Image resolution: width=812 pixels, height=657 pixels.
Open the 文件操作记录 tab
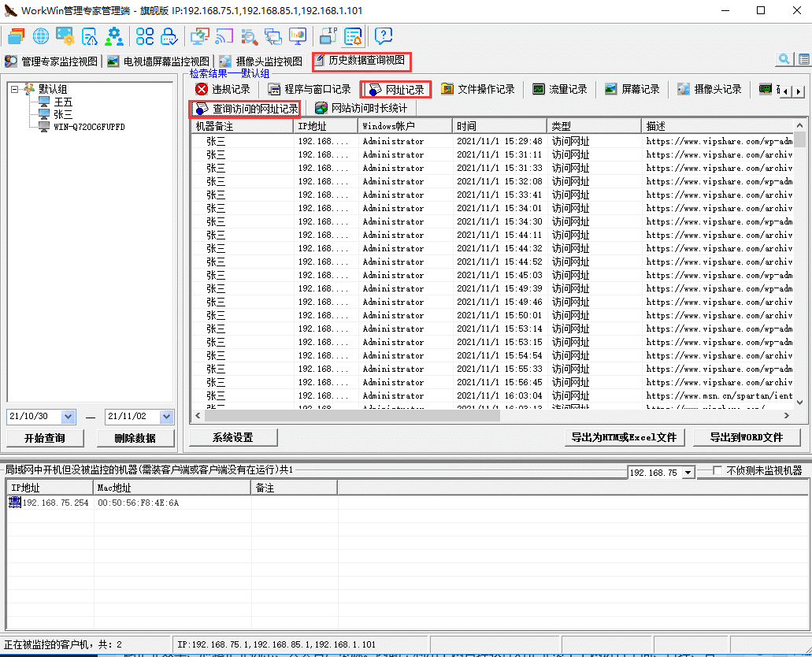[477, 89]
